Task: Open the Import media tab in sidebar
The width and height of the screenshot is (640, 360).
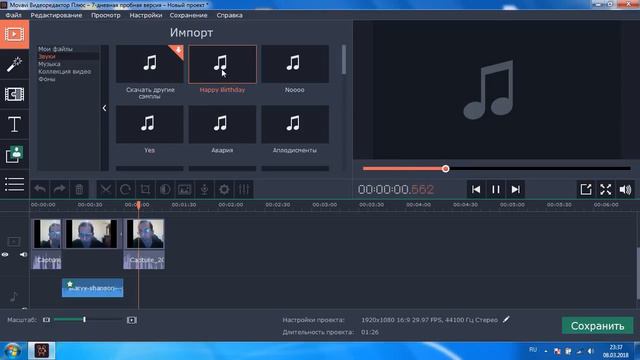Action: (14, 34)
